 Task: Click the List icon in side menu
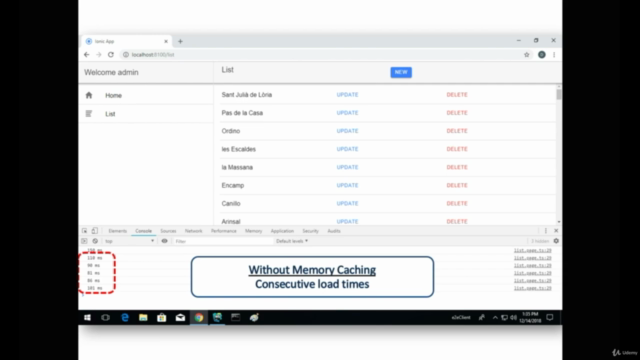(89, 113)
